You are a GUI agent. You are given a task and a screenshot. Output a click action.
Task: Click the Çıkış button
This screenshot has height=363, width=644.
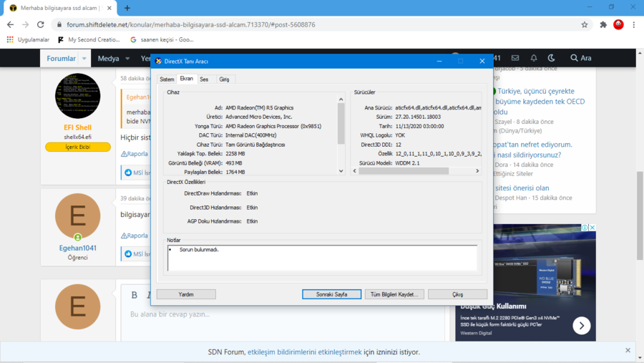[x=457, y=294]
